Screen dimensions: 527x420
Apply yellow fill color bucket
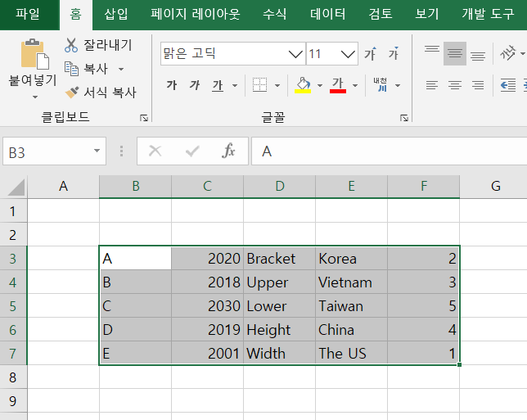click(x=303, y=85)
